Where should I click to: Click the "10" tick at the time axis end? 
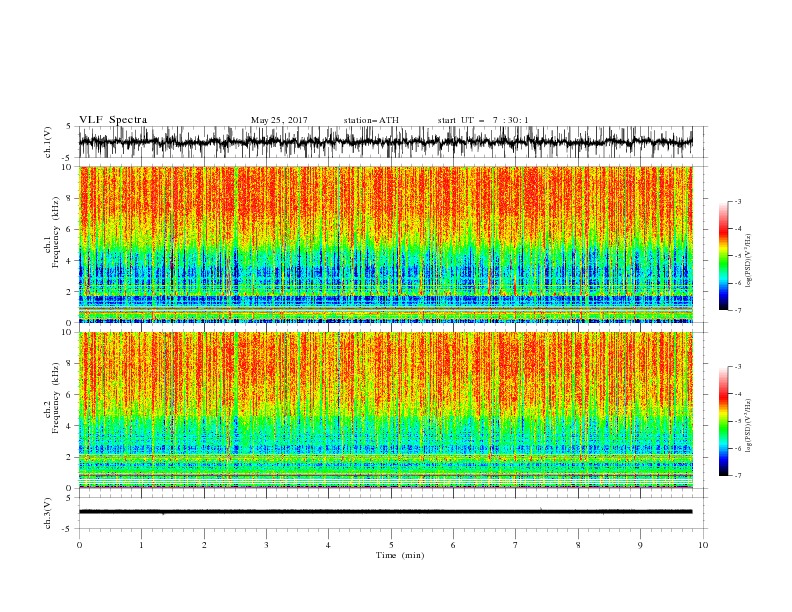click(x=703, y=545)
